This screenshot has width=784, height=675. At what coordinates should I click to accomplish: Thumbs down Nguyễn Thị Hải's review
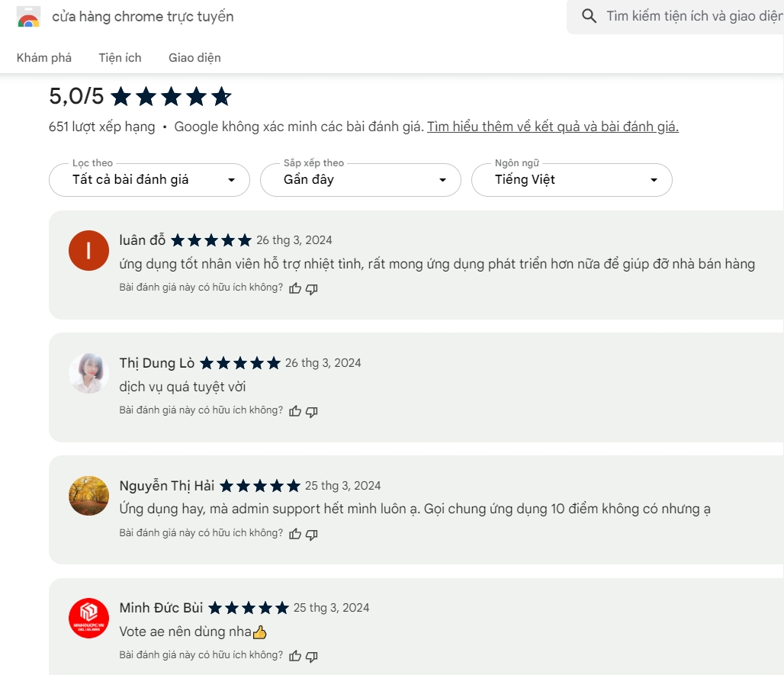(x=311, y=535)
